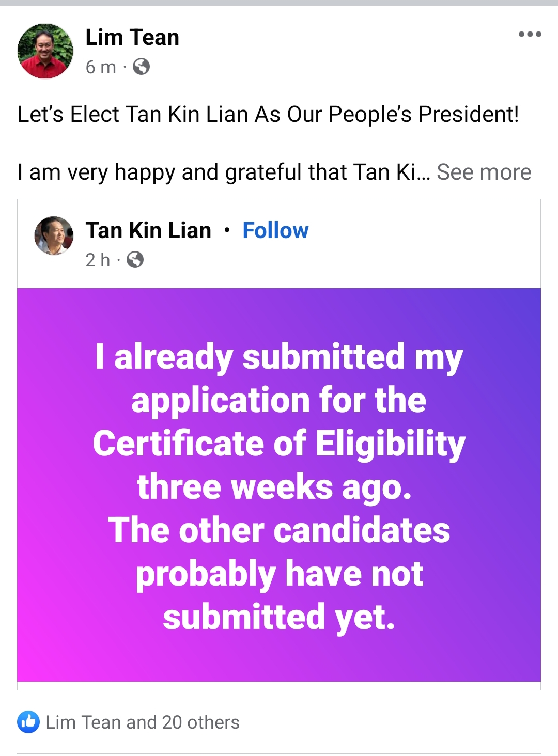Click the 'three weeks ago.' line
This screenshot has width=558, height=756.
tap(274, 487)
